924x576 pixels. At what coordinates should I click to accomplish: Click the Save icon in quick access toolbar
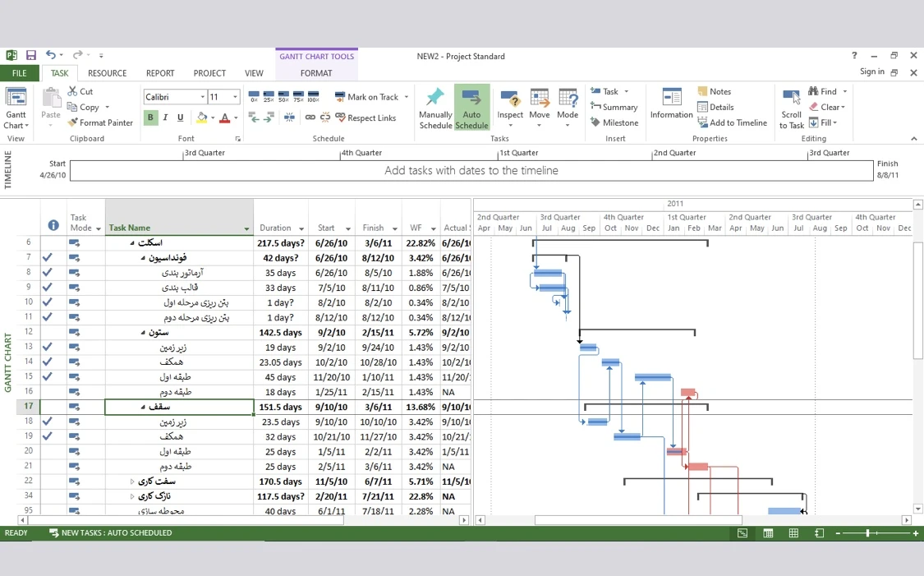tap(31, 56)
